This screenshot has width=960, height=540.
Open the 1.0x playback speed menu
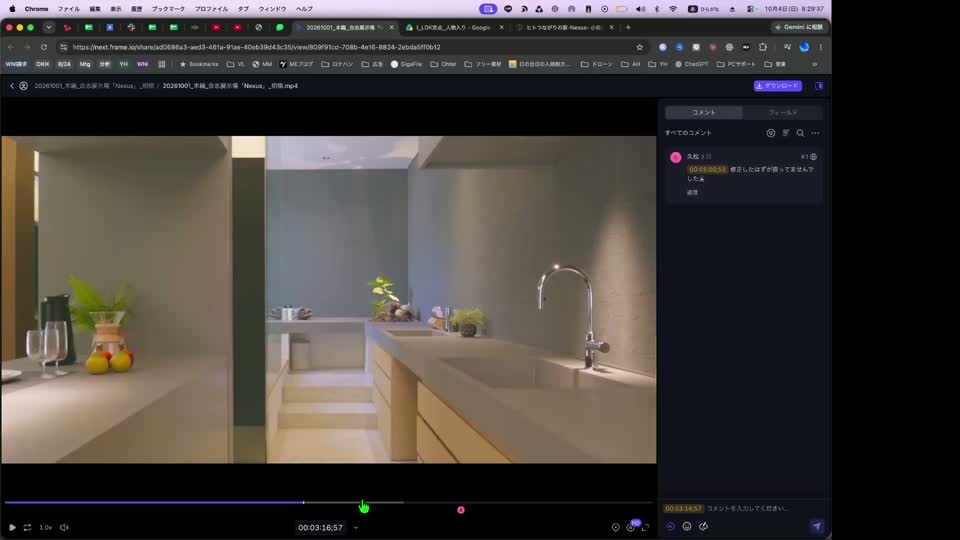[46, 527]
